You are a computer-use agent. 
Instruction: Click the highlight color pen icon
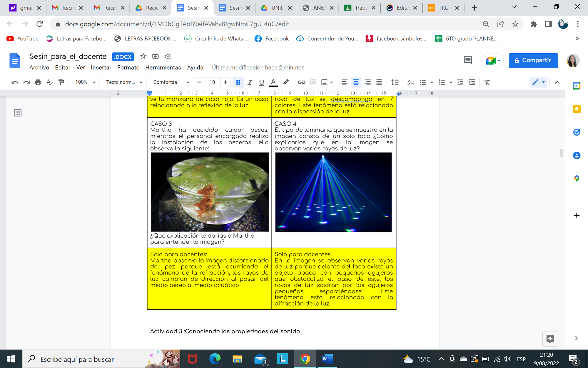[286, 82]
